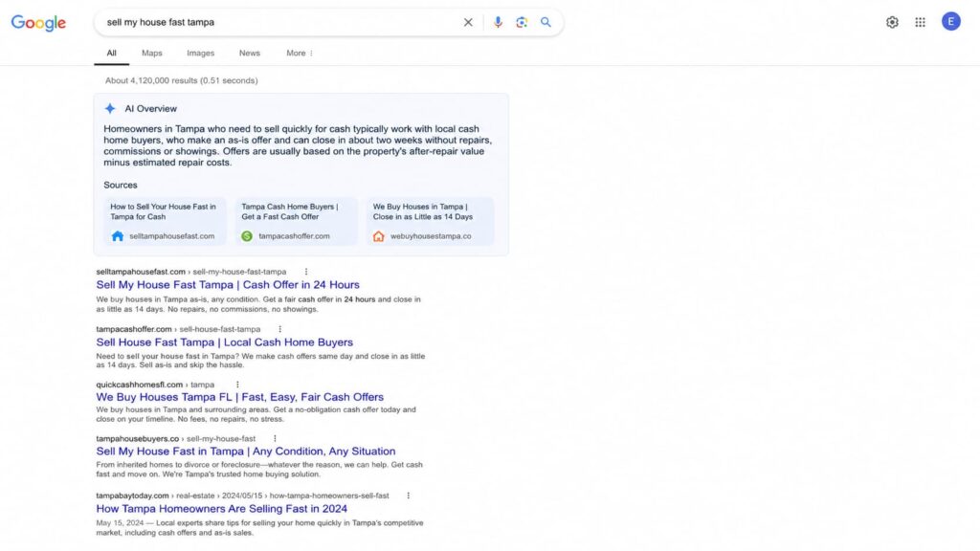Open 'We Buy Houses Tampa FL' result link
Screen dimensions: 980x551
click(239, 397)
